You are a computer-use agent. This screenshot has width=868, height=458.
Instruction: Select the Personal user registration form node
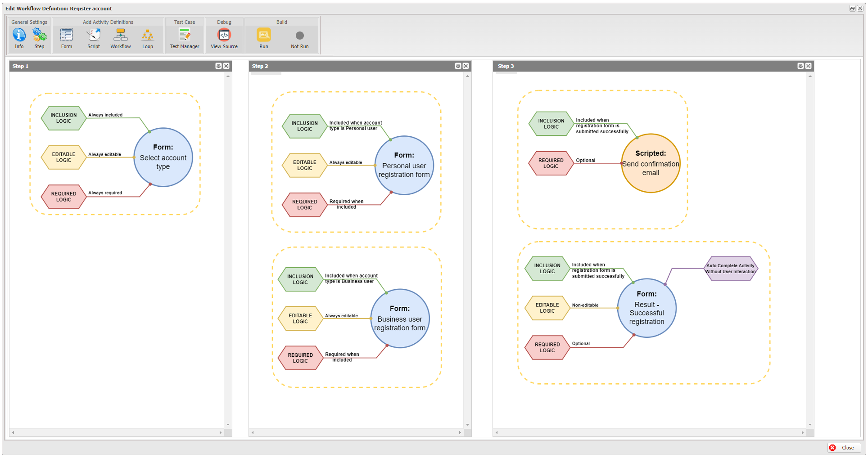click(x=404, y=166)
